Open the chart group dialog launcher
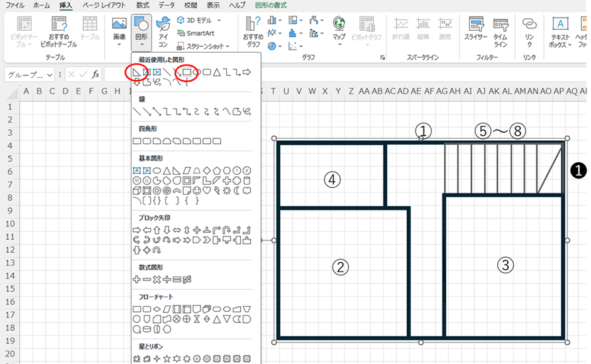 382,58
